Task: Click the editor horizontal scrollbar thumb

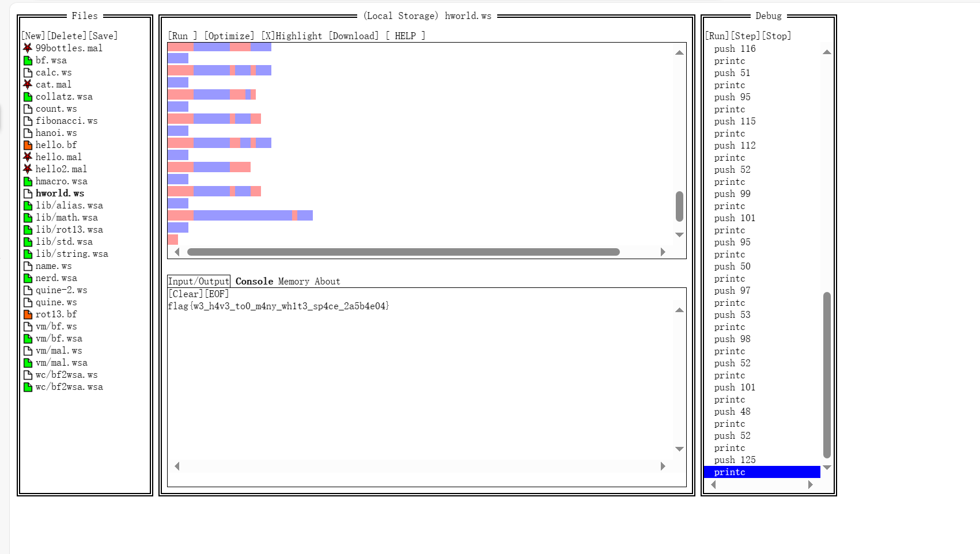Action: pyautogui.click(x=403, y=252)
